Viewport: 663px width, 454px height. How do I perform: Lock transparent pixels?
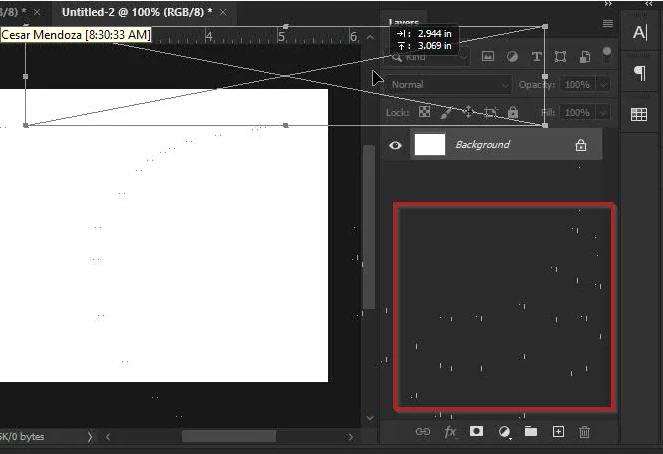pos(424,112)
